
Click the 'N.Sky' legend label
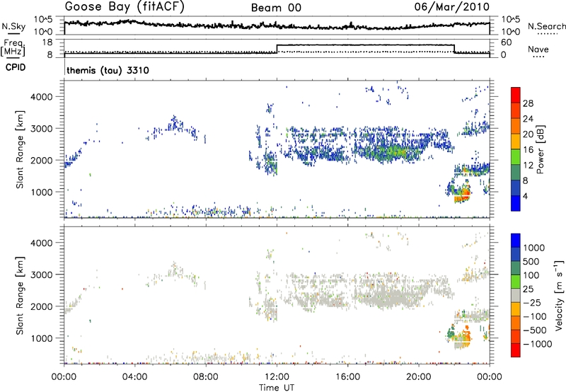pyautogui.click(x=13, y=26)
